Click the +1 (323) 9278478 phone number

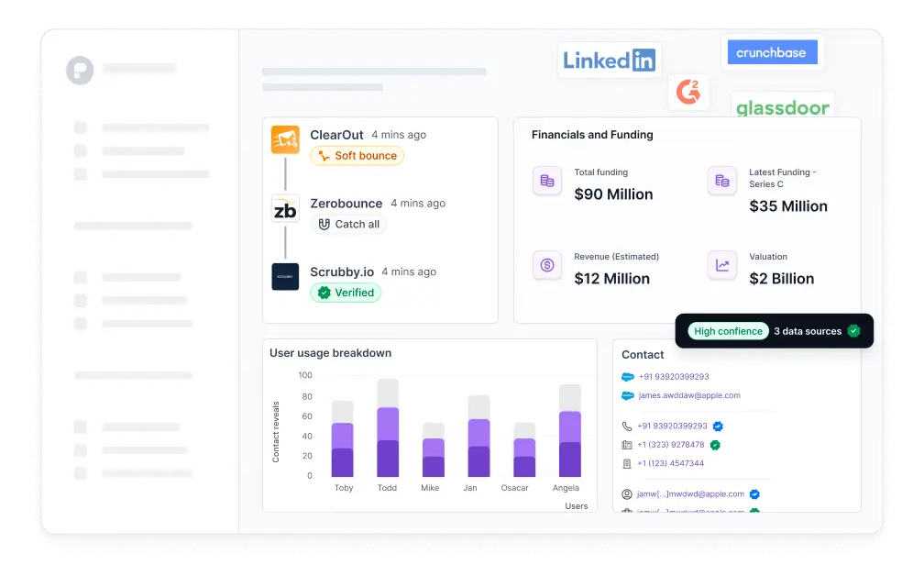(670, 445)
